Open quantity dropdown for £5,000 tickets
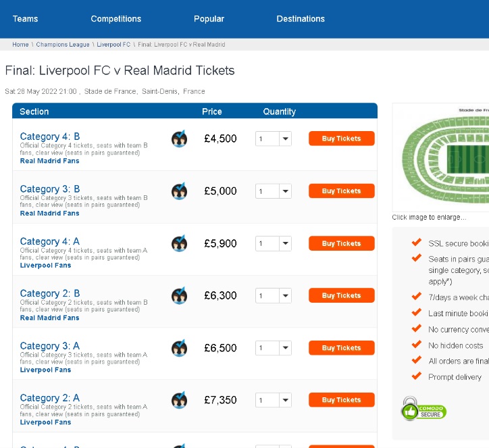 [274, 191]
